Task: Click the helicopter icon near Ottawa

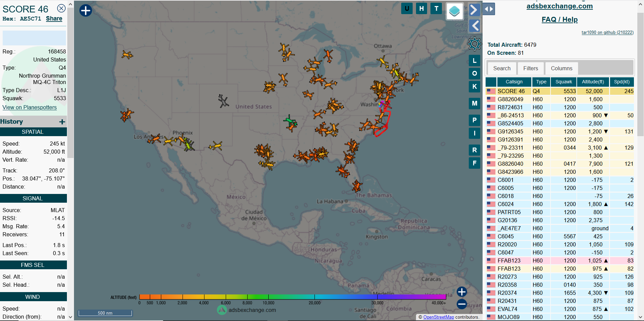Action: pos(383,62)
